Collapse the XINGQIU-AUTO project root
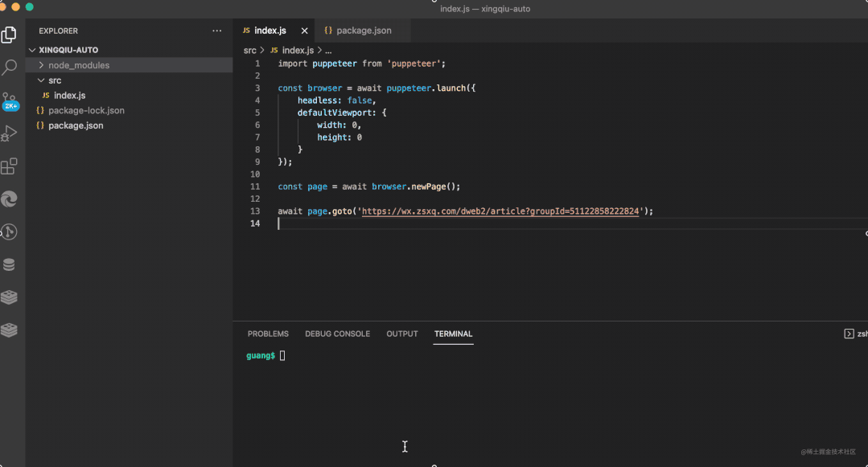Image resolution: width=868 pixels, height=467 pixels. [32, 50]
